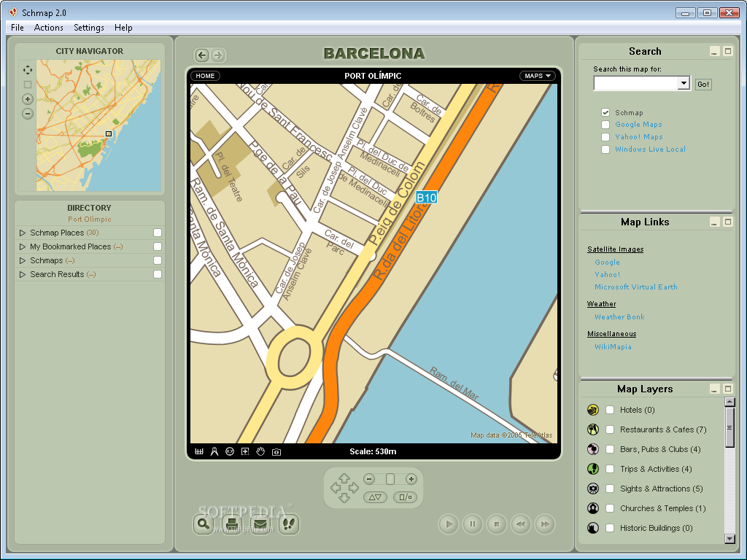Click the footprints tour button at bottom
This screenshot has height=560, width=747.
pos(289,524)
